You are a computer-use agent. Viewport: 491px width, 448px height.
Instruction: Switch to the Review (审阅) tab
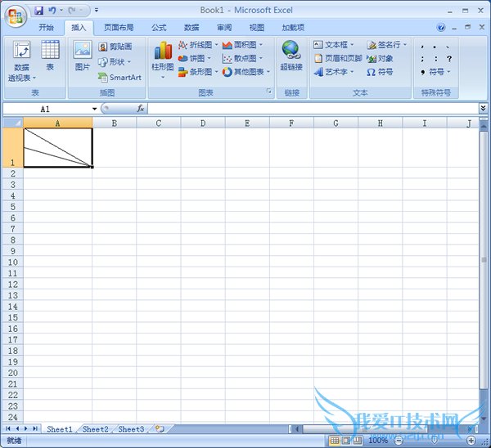point(224,28)
